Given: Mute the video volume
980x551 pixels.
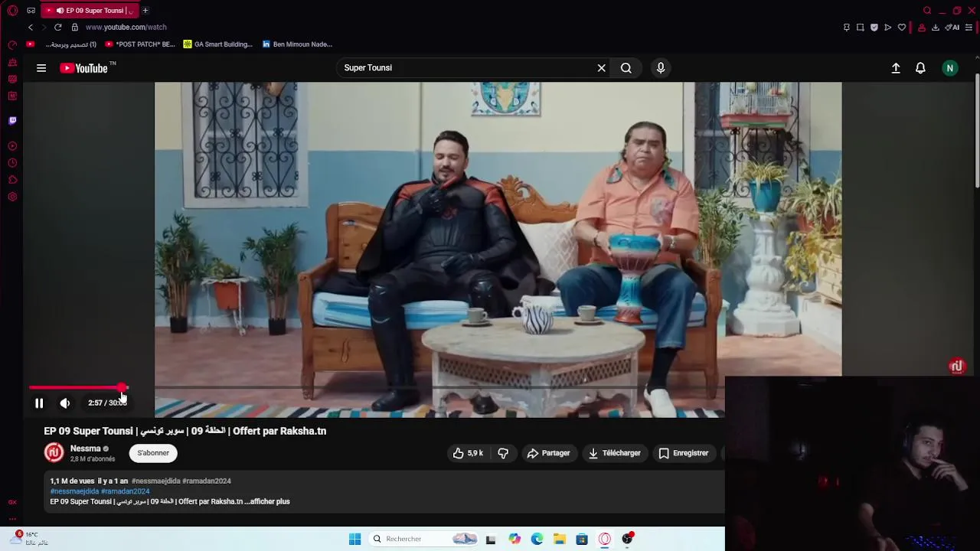Looking at the screenshot, I should pyautogui.click(x=65, y=403).
